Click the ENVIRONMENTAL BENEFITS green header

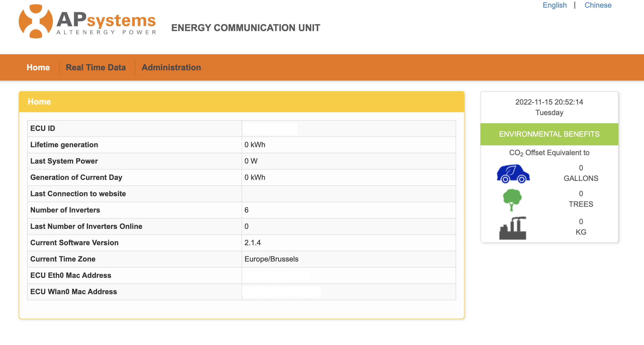(549, 134)
